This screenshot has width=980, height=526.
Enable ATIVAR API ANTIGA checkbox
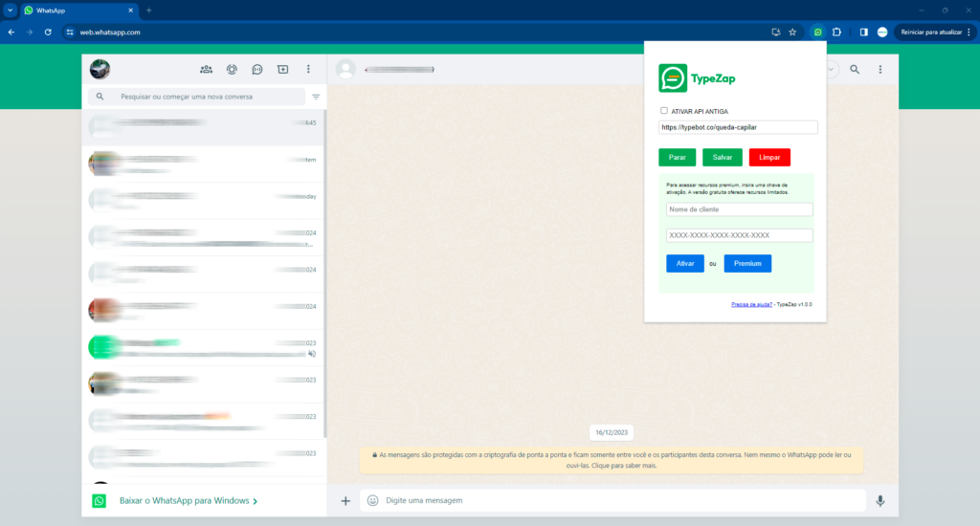point(664,111)
